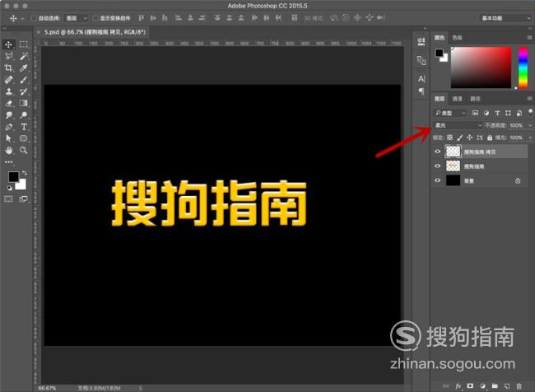This screenshot has height=392, width=535.
Task: Hide the top 搜狗指南 拷贝 layer eye
Action: point(437,152)
